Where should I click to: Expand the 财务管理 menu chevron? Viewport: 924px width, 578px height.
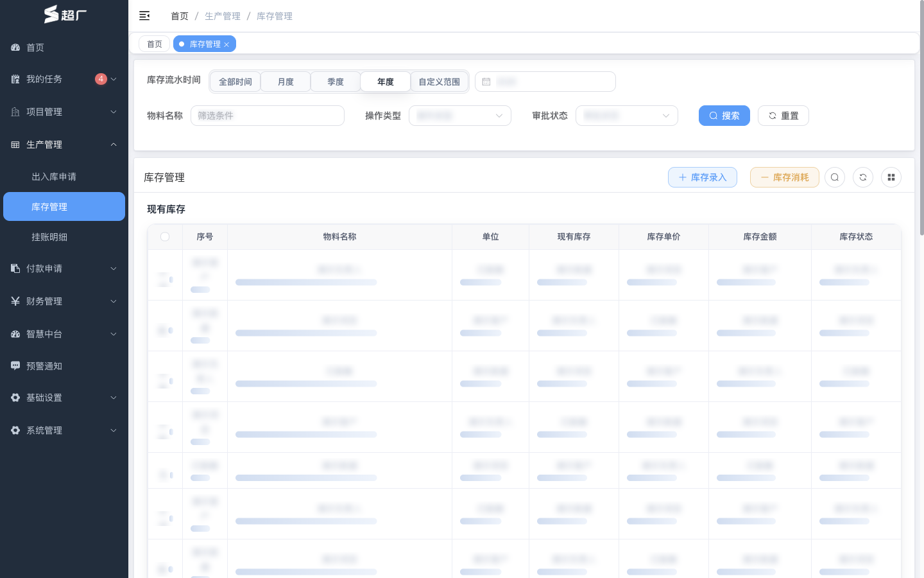[114, 301]
